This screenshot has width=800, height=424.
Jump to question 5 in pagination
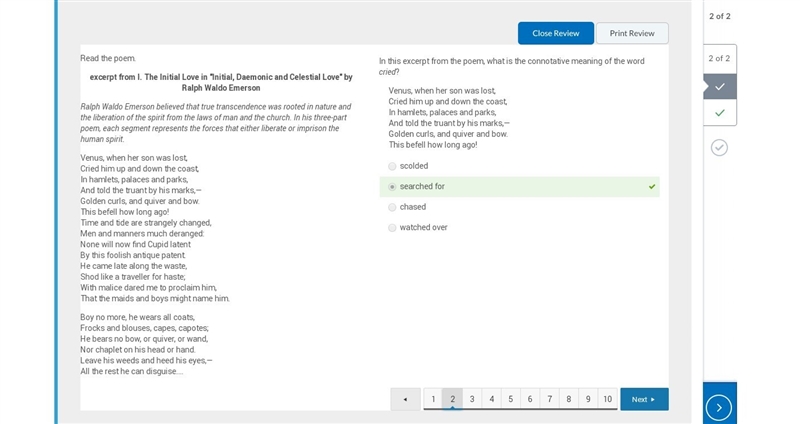[x=510, y=399]
